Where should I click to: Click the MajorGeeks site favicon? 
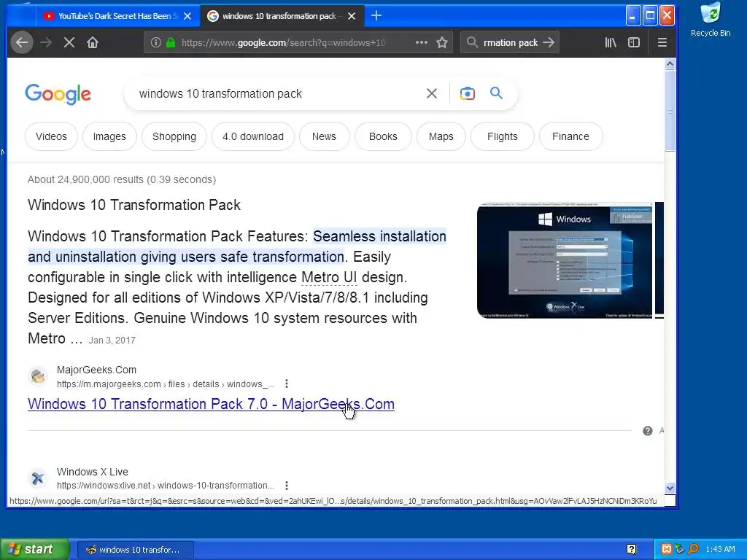coord(38,376)
